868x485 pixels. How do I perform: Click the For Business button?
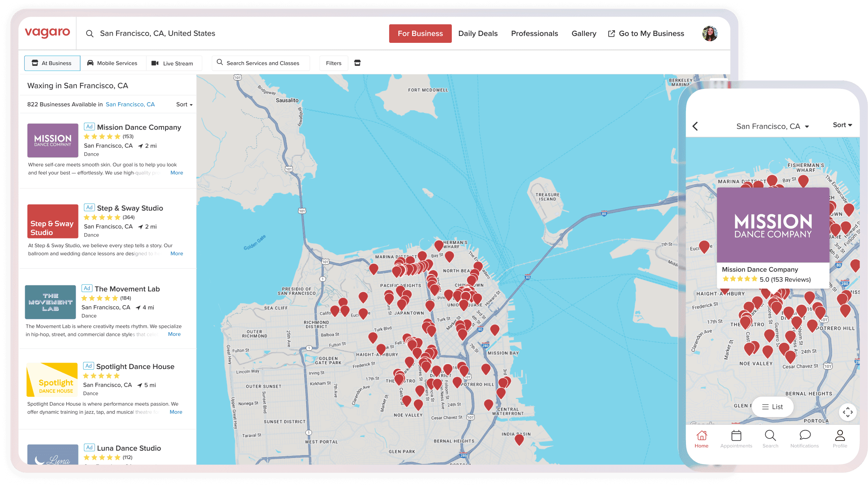(420, 34)
